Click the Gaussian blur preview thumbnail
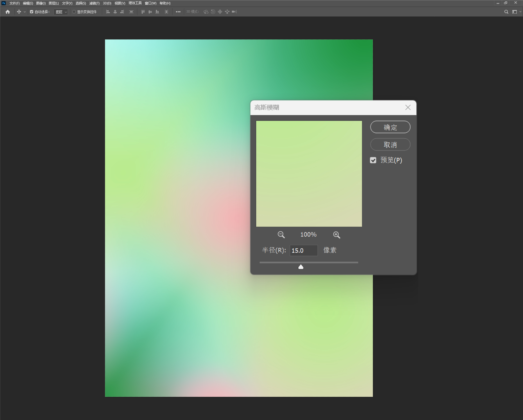 tap(309, 174)
